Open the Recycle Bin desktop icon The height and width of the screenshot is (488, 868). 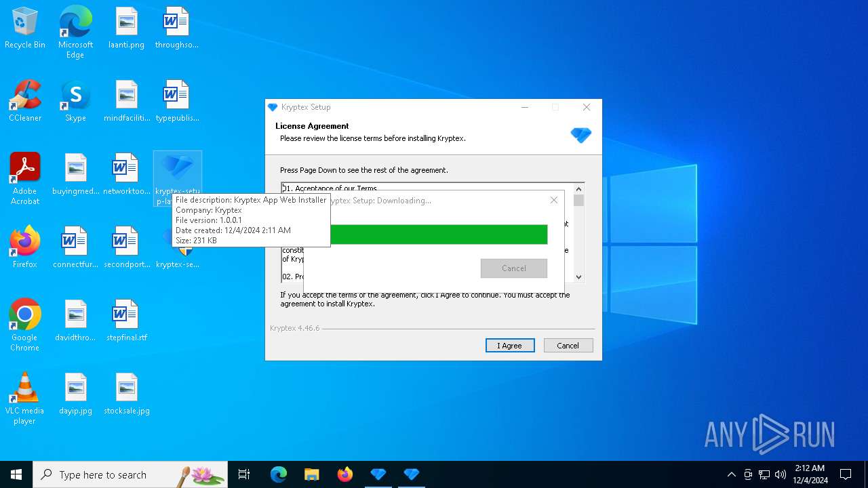coord(25,28)
